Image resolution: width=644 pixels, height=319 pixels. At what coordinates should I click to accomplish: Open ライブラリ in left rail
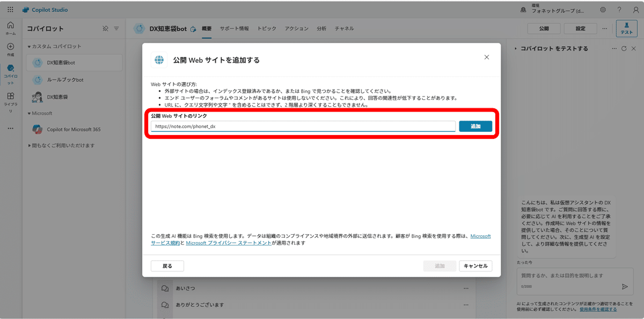(10, 102)
